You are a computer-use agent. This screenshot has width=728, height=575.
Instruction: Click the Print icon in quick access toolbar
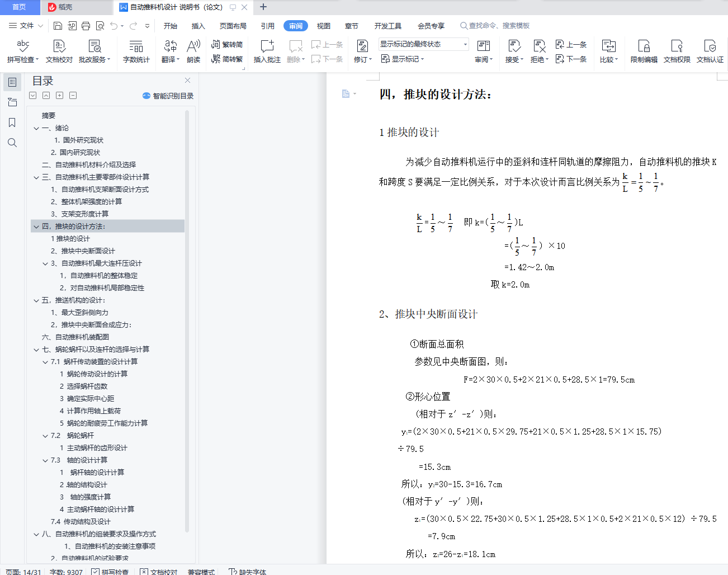86,26
